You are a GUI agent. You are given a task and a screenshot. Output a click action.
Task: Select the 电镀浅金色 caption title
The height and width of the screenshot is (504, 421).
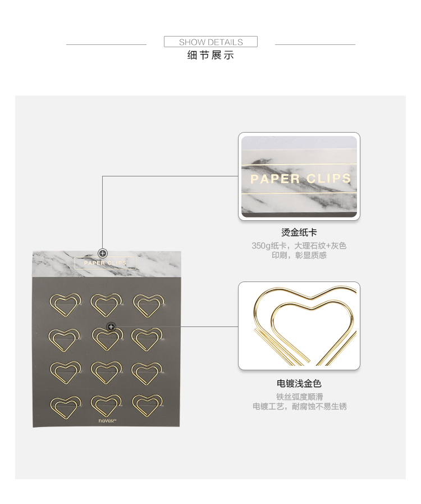pos(299,383)
